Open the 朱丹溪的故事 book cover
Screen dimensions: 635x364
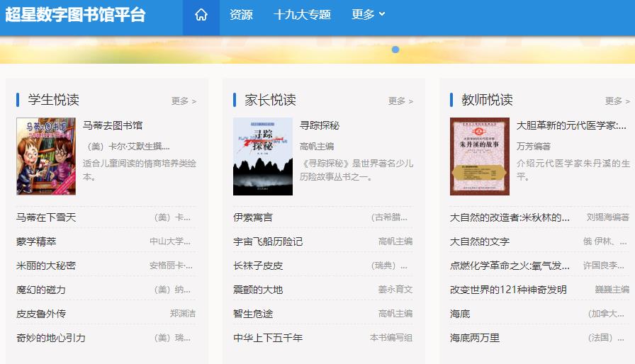[480, 156]
